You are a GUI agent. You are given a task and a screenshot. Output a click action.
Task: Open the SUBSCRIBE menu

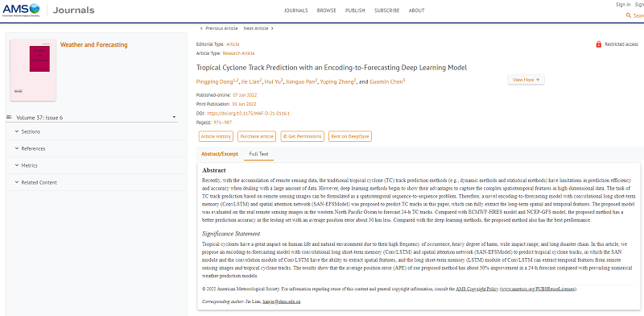click(387, 10)
